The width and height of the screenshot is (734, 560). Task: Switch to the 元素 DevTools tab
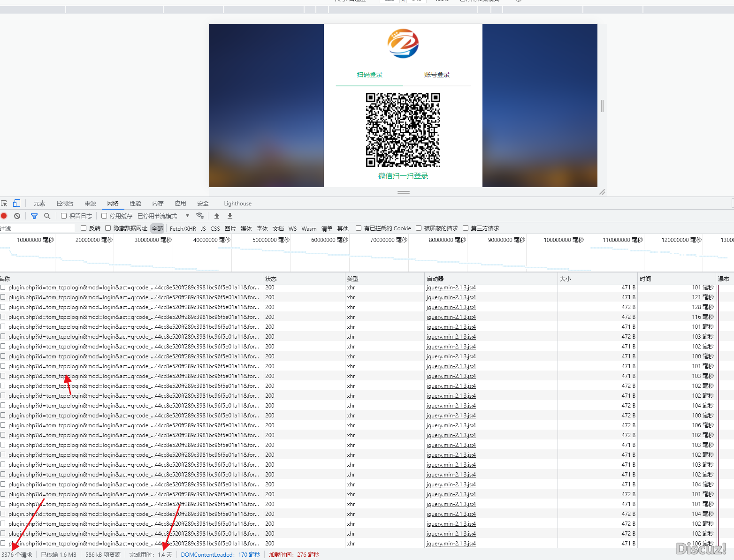click(x=39, y=204)
